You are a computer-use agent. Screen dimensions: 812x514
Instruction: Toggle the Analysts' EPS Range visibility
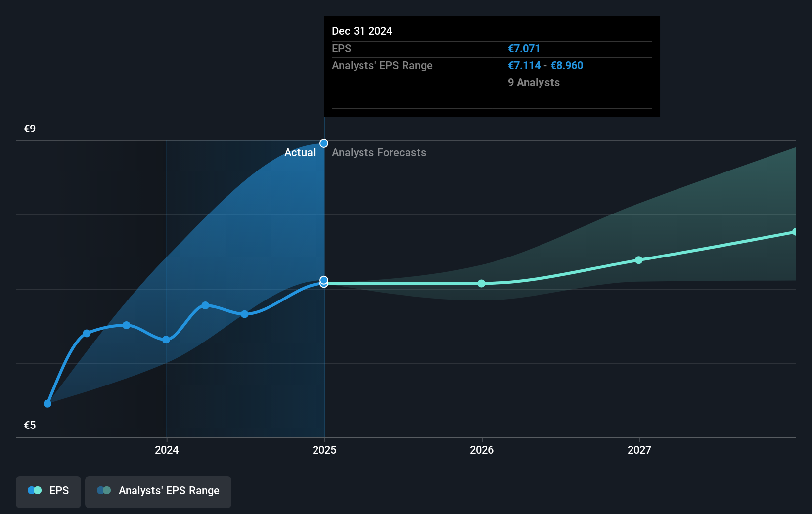(158, 491)
